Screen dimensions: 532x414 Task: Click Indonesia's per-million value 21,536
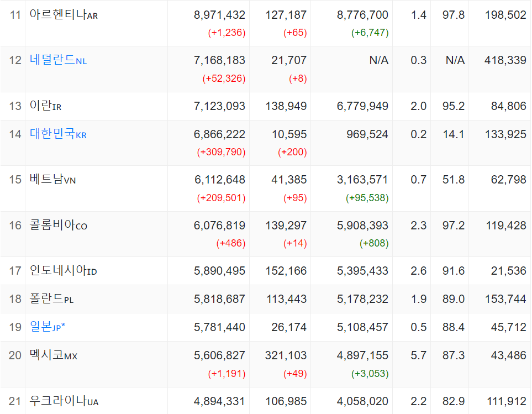coord(509,271)
